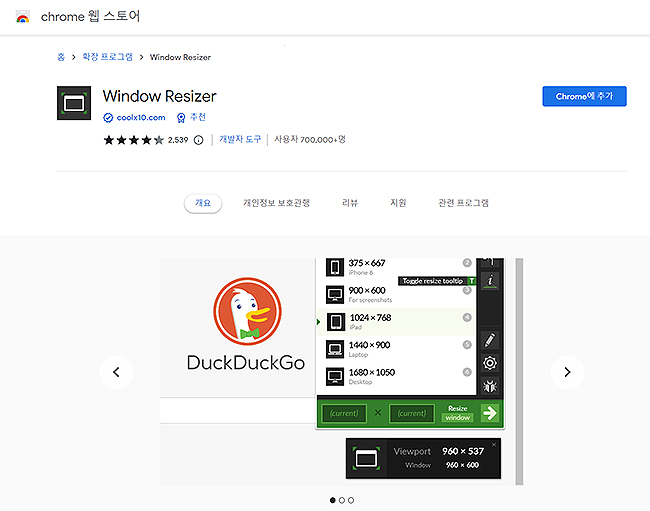Close the Viewport tooltip with X
The height and width of the screenshot is (511, 650).
point(494,445)
